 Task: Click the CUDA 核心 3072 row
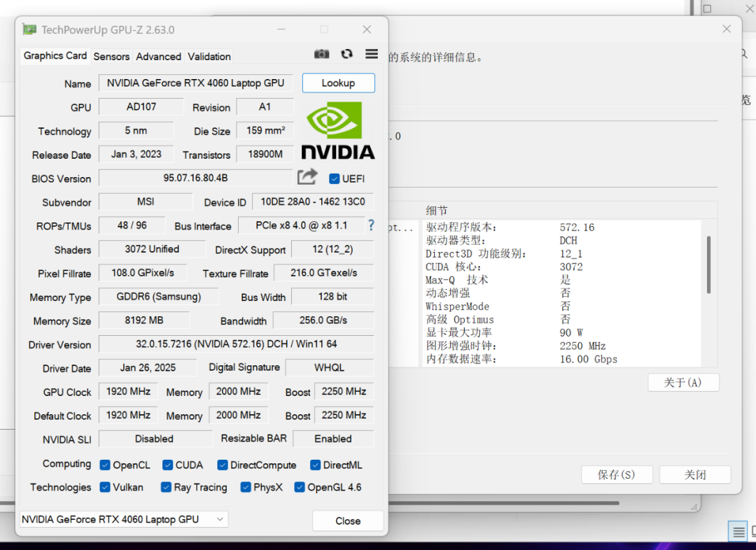[561, 267]
